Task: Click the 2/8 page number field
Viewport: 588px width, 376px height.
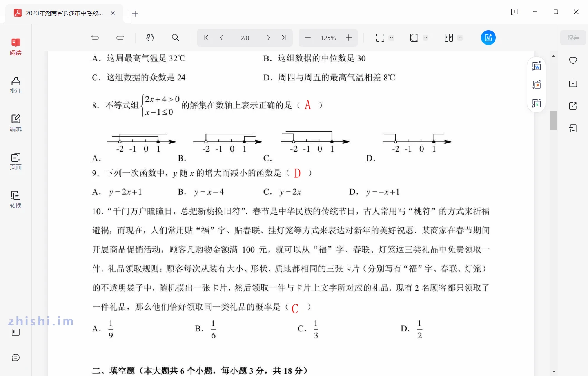Action: pyautogui.click(x=245, y=38)
